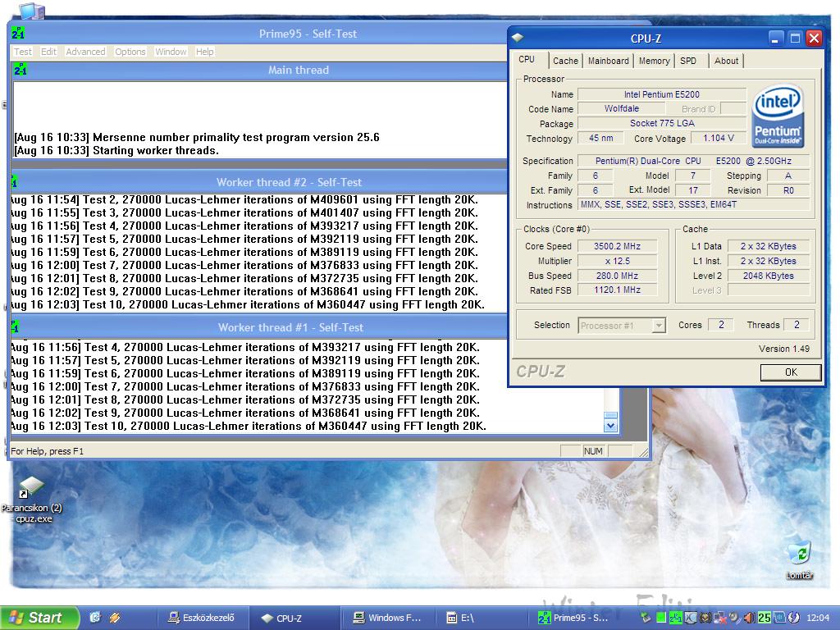Click the 'Starting worker threads.' log line
The width and height of the screenshot is (840, 630).
tap(116, 151)
